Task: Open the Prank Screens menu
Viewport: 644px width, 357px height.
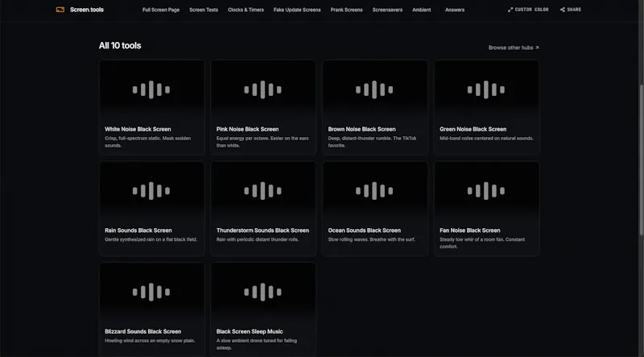Action: [x=347, y=10]
